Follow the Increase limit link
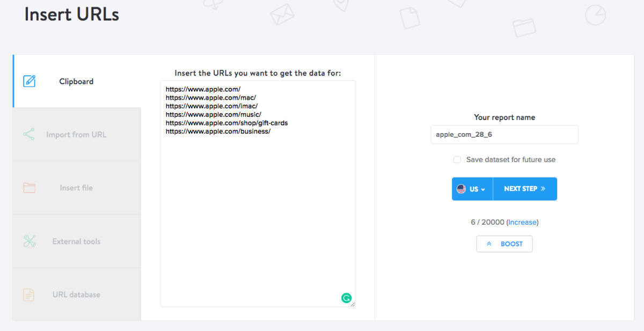 pyautogui.click(x=522, y=222)
